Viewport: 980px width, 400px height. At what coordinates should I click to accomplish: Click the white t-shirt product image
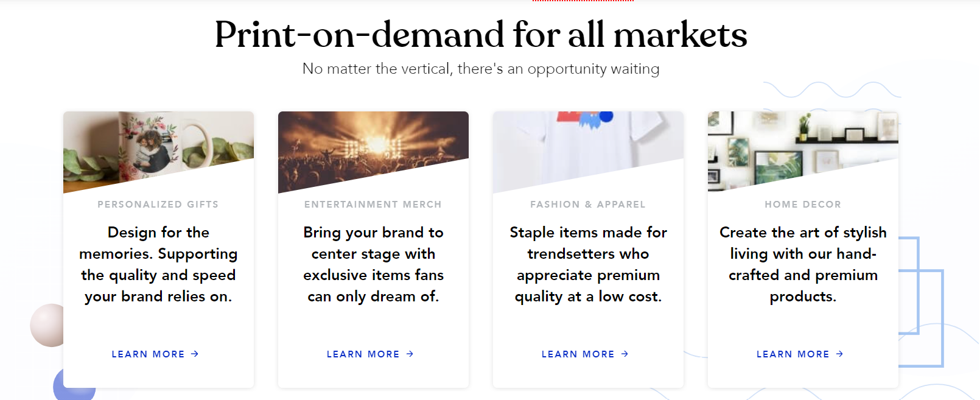588,146
